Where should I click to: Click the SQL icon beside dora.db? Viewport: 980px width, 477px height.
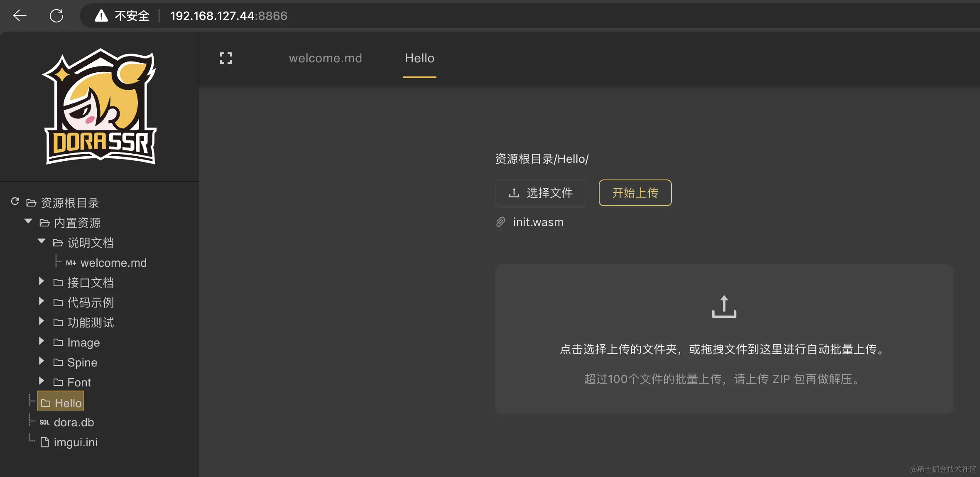point(44,422)
